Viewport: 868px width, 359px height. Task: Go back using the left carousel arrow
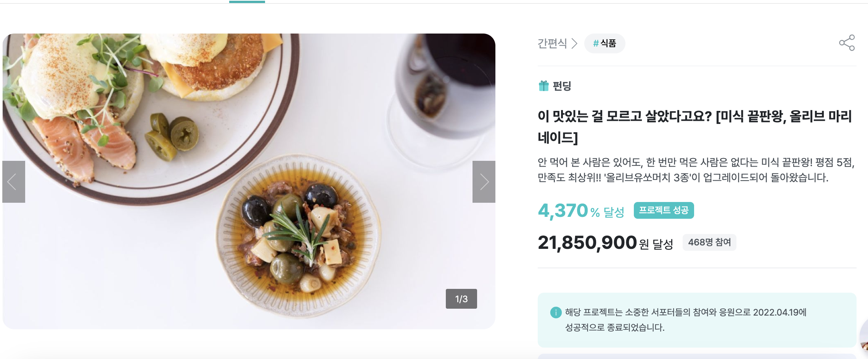14,182
